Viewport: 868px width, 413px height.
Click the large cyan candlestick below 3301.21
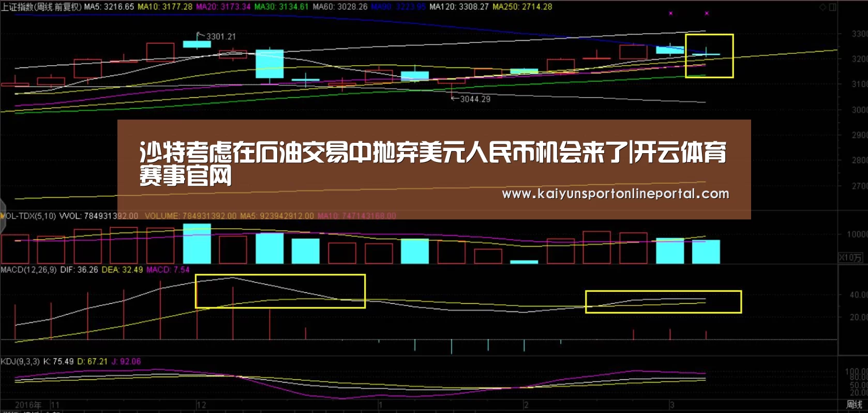[270, 64]
